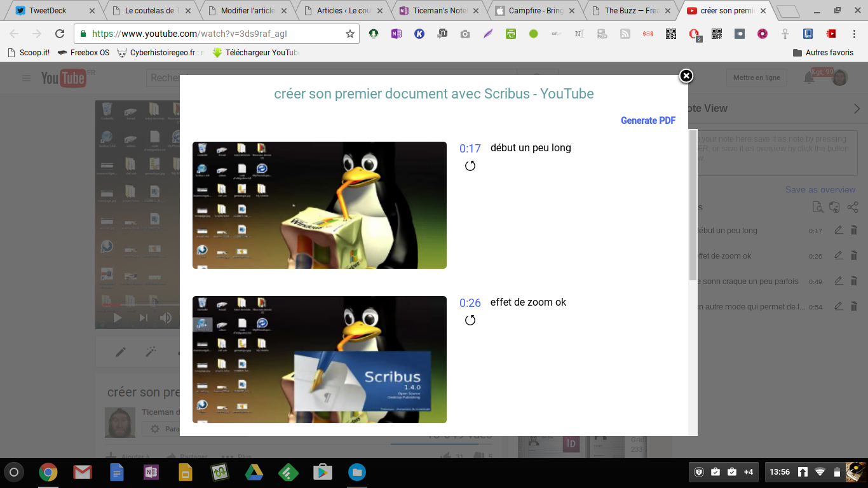Open the Files app from the shelf

coord(357,472)
